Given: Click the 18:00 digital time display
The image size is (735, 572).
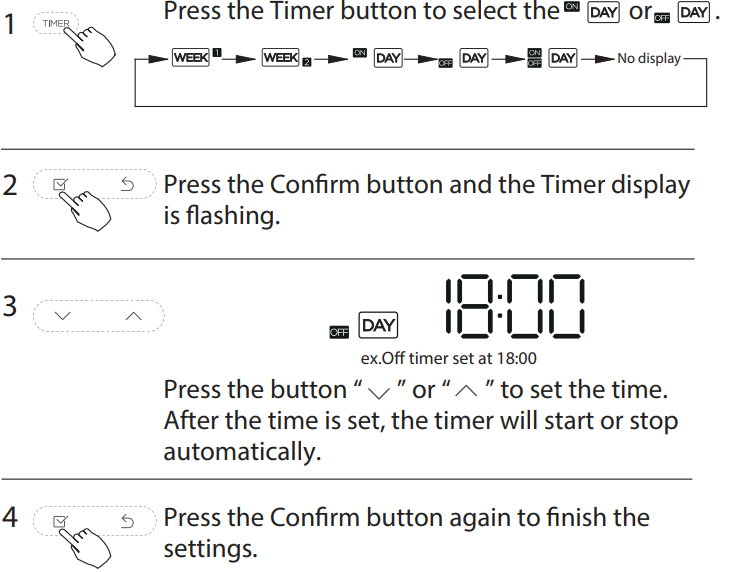Looking at the screenshot, I should 515,306.
